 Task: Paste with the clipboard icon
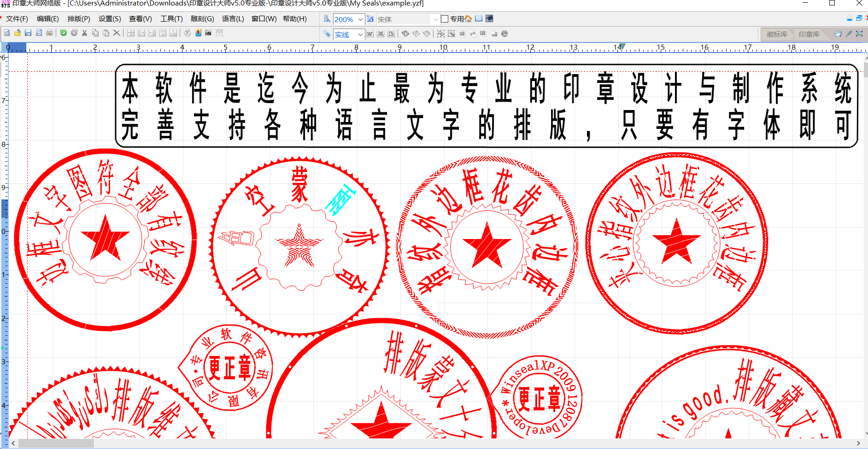(106, 33)
